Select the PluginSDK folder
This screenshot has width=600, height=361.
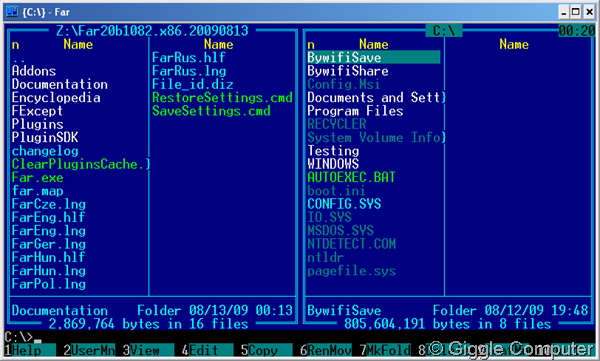pos(45,137)
